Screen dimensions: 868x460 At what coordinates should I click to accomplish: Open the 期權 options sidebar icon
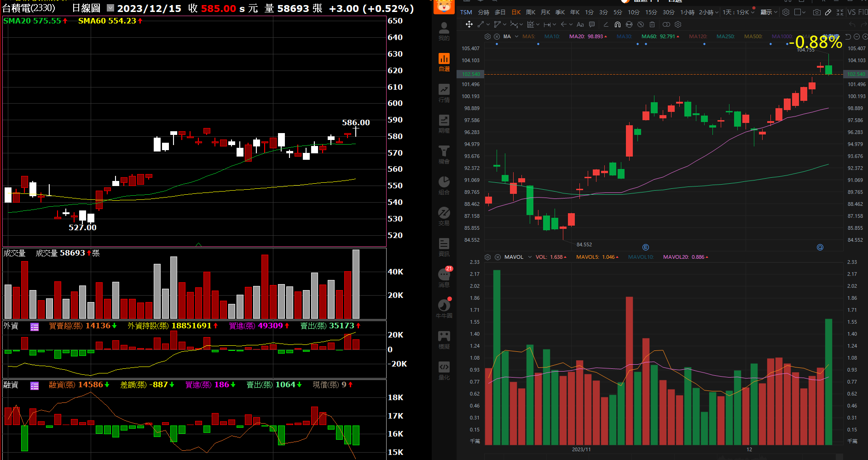[x=444, y=124]
